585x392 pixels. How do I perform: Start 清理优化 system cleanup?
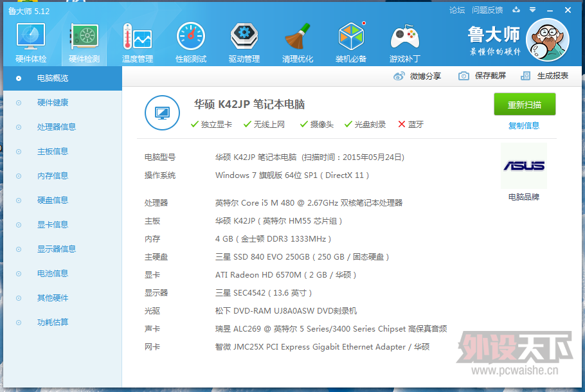[297, 40]
